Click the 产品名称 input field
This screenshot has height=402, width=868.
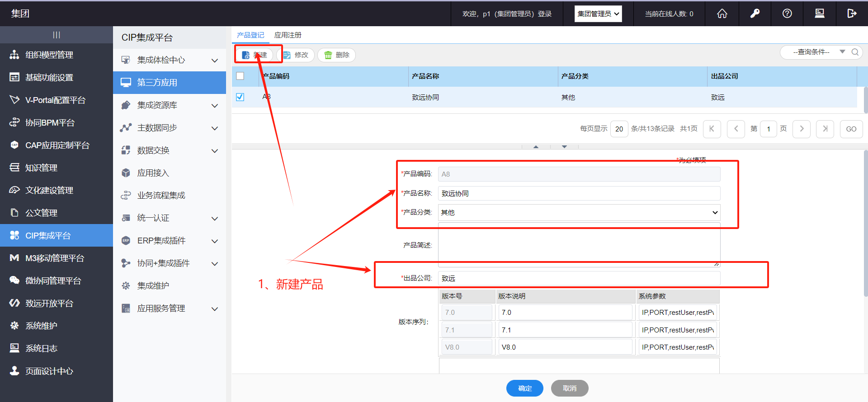[579, 193]
